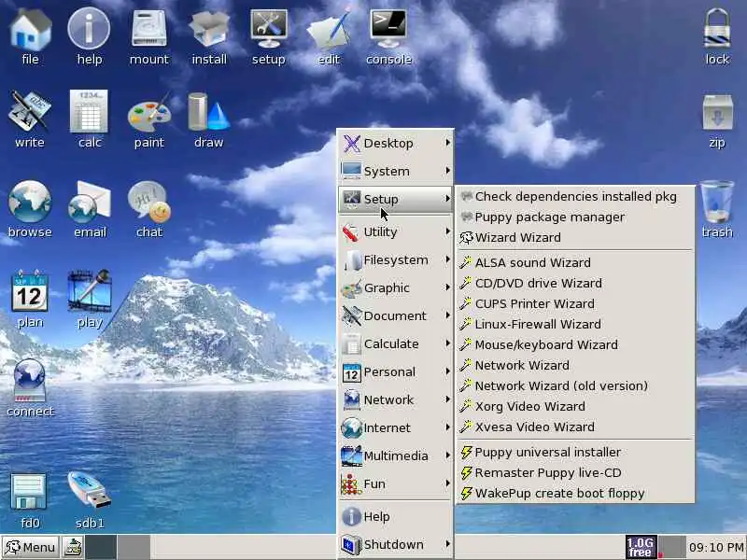
Task: Click the 1.0G free storage indicator
Action: 641,547
